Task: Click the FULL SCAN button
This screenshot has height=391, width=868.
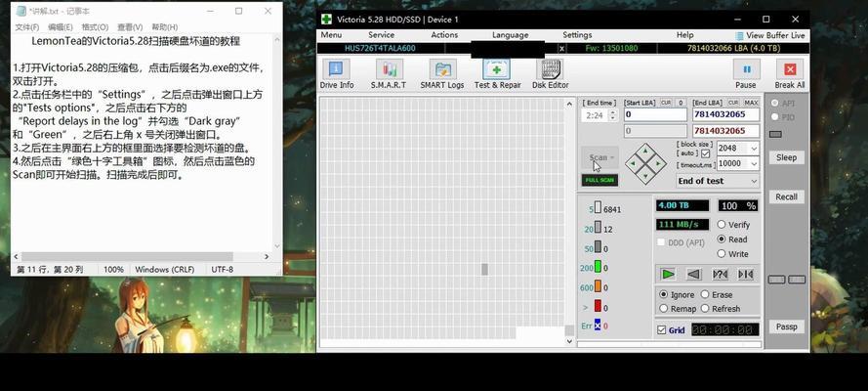Action: pyautogui.click(x=599, y=181)
